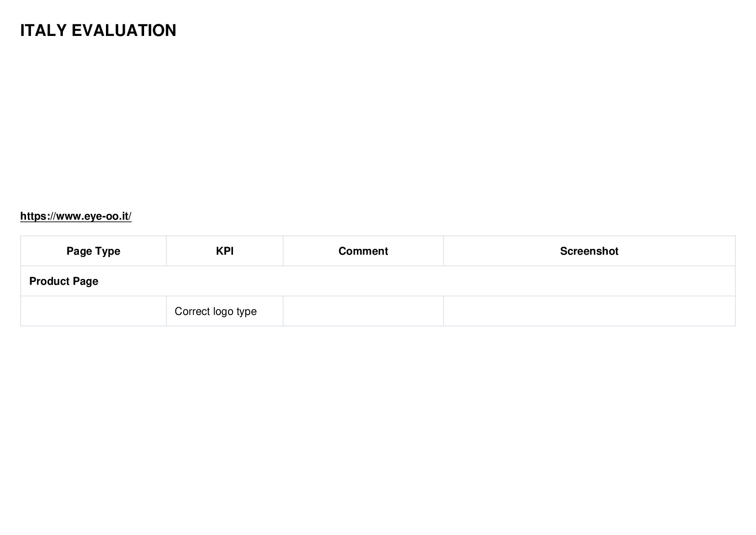
Task: Click the word logo in the KPI cell
Action: 223,312
